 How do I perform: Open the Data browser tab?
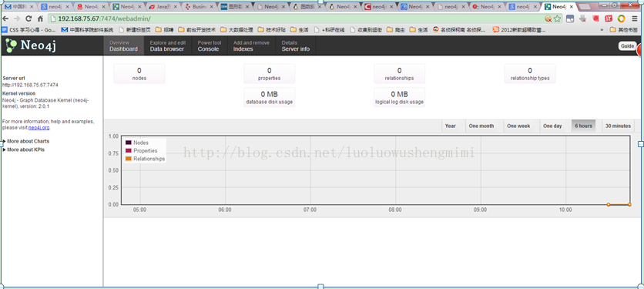coord(168,45)
